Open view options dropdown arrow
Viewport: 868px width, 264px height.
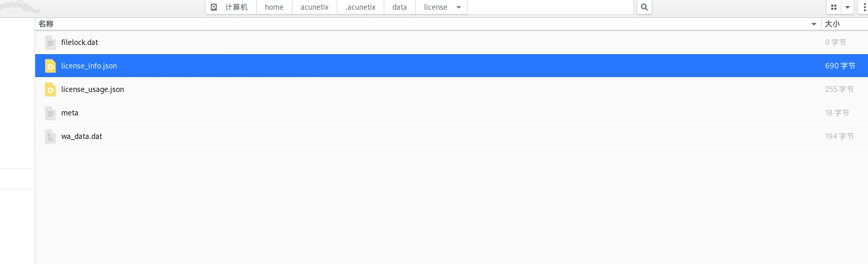coord(848,7)
